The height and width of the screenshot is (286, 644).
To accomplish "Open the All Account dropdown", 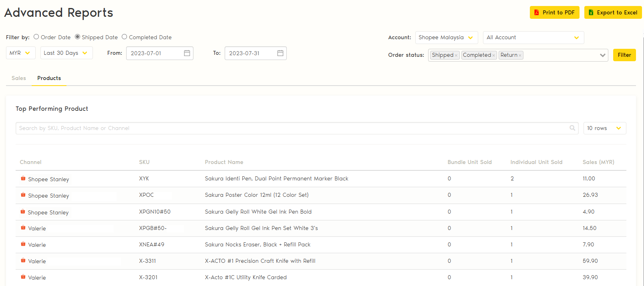I will [533, 38].
